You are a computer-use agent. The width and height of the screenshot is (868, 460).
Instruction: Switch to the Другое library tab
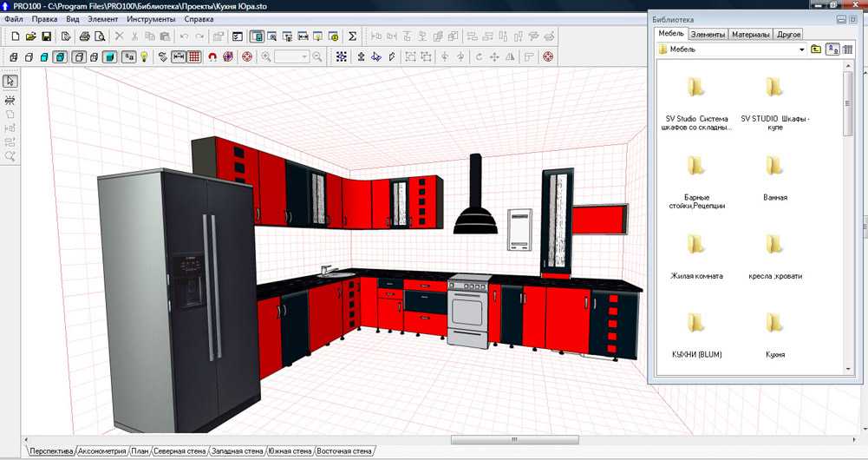(x=788, y=35)
